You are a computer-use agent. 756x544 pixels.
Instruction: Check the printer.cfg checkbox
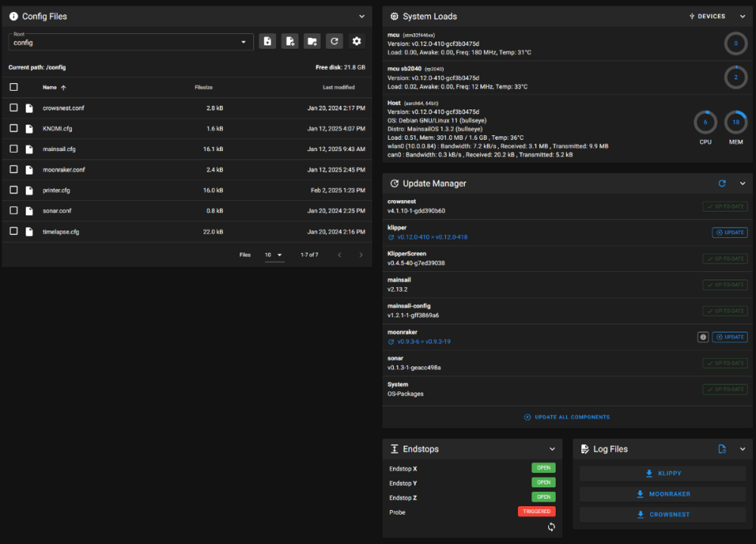click(x=14, y=190)
